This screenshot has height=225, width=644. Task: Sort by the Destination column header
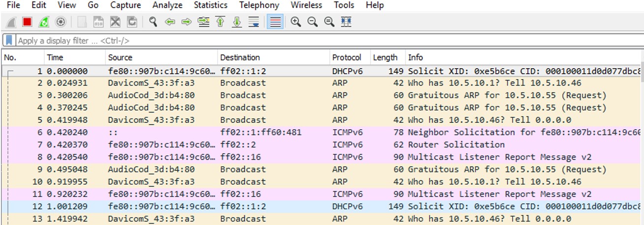pyautogui.click(x=274, y=57)
